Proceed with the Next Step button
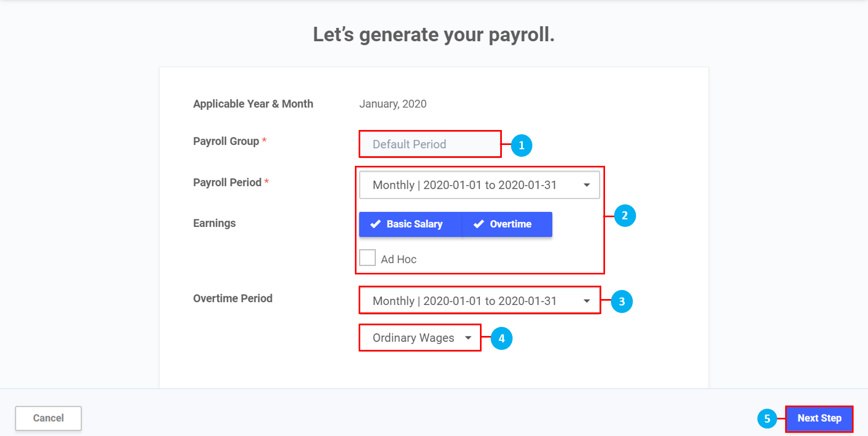The image size is (868, 436). [819, 418]
